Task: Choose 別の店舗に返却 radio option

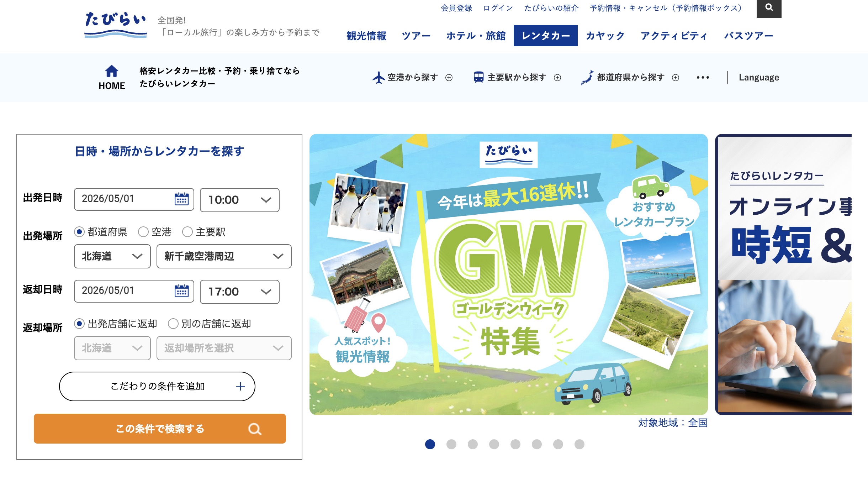Action: 173,324
